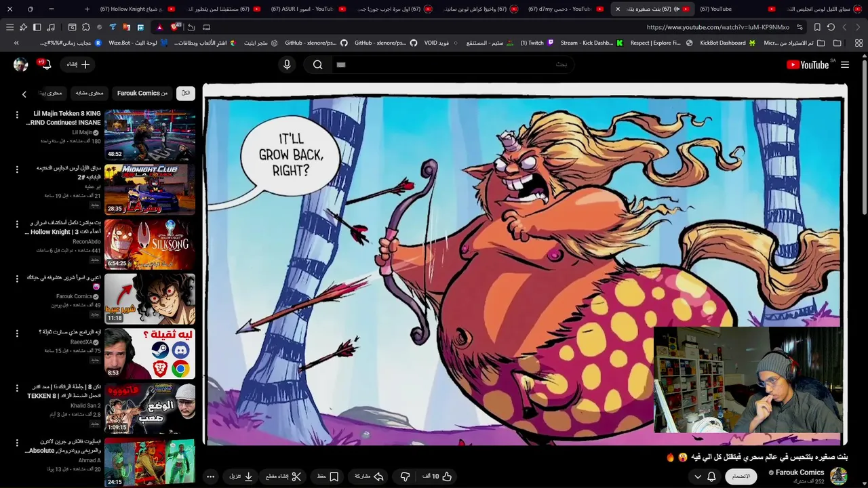Show overflow bookmarks with the double chevron
868x488 pixels.
[16, 43]
